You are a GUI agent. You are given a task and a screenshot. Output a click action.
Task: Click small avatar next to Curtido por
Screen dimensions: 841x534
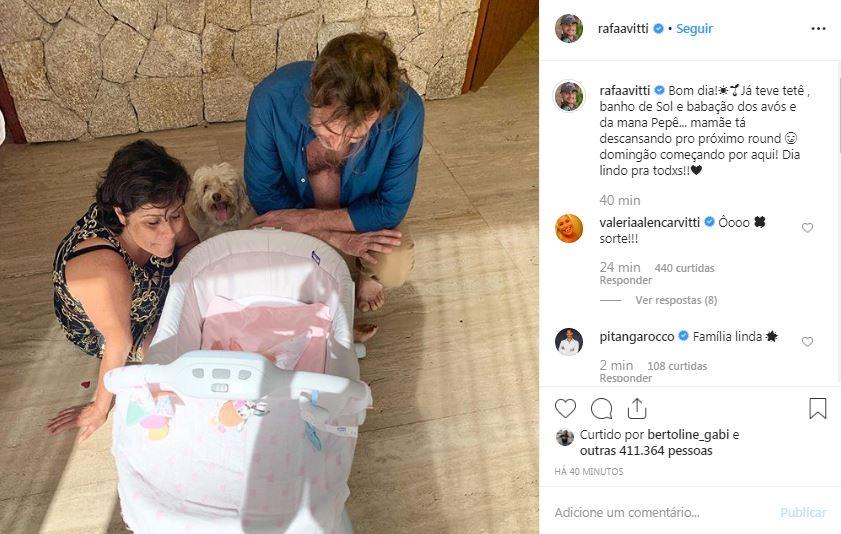click(x=565, y=437)
